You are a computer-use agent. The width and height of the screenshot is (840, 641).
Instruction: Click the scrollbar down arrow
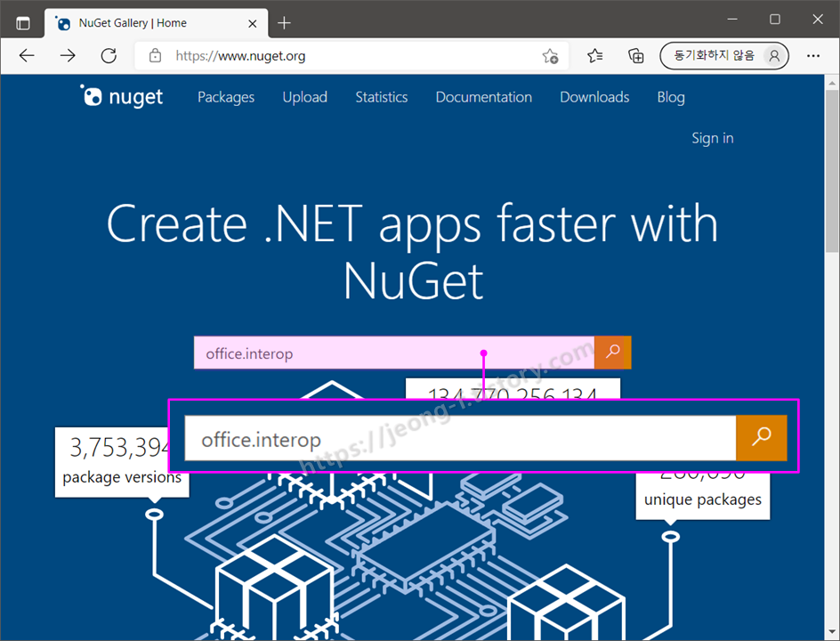[832, 631]
